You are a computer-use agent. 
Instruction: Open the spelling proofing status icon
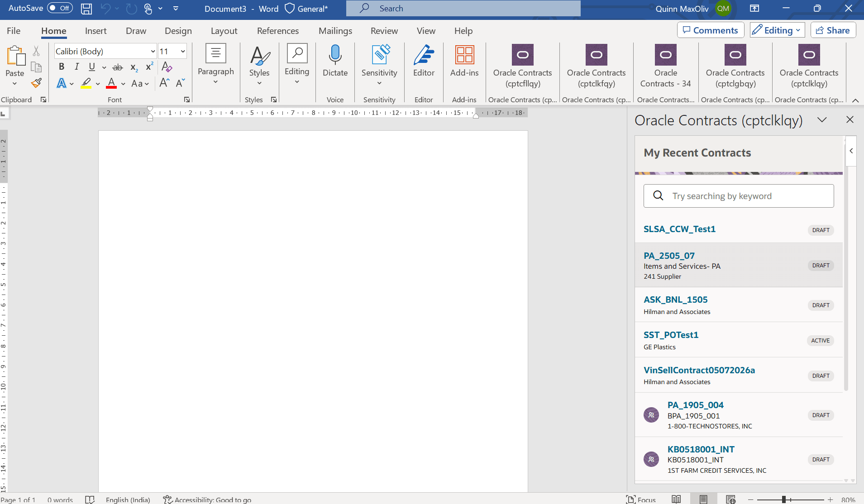90,499
